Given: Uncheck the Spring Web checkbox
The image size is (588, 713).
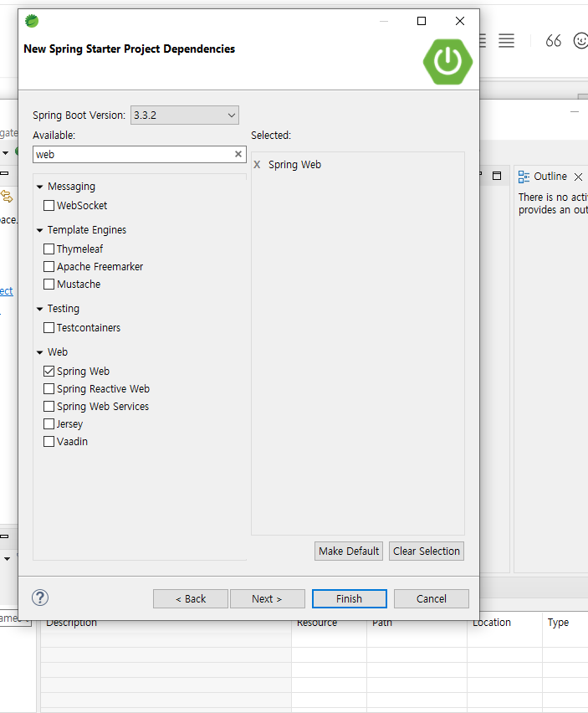Looking at the screenshot, I should (x=49, y=372).
